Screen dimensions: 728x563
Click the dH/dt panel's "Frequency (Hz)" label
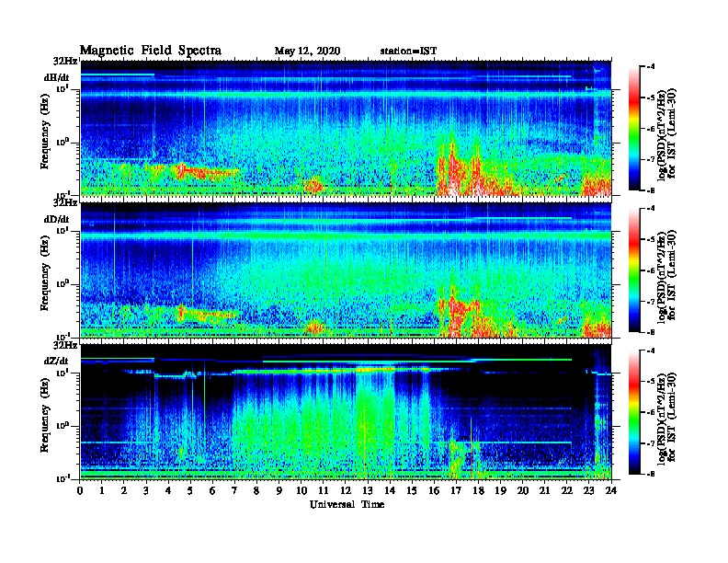[x=45, y=132]
